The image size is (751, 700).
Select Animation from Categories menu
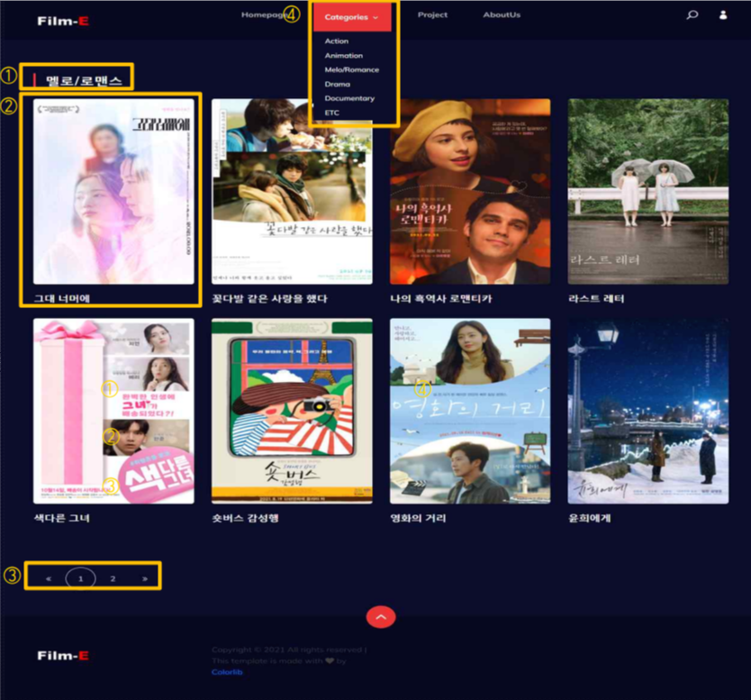pos(344,56)
